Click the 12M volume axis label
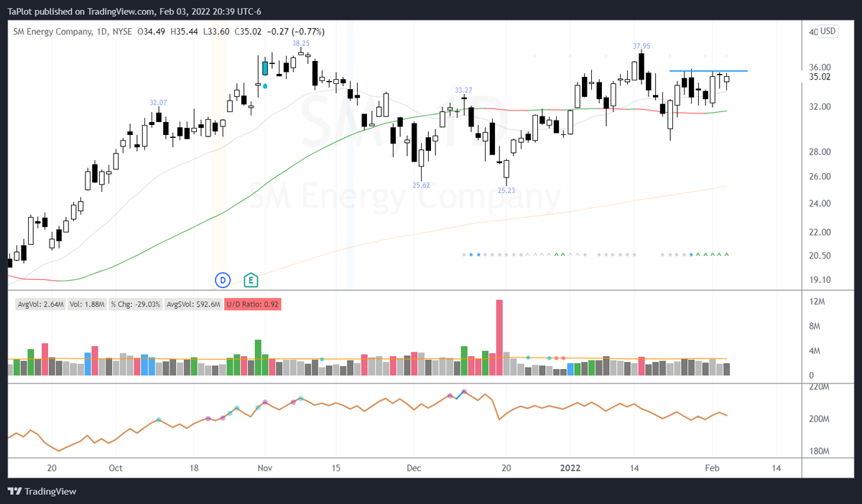862x504 pixels. [x=815, y=302]
